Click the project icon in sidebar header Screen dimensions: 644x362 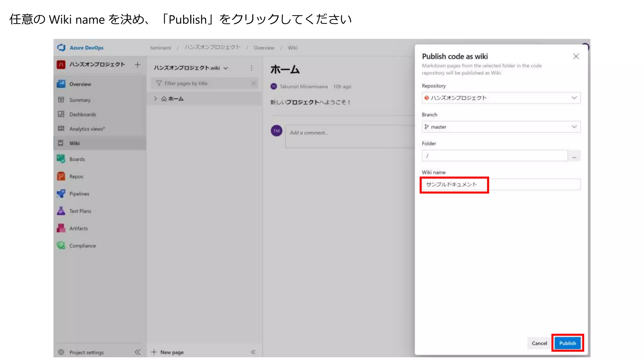(61, 64)
